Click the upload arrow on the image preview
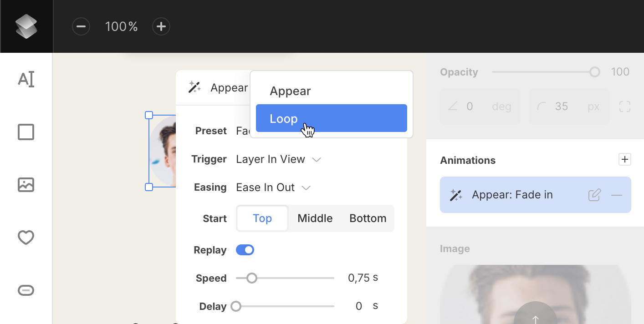The width and height of the screenshot is (644, 324). coord(536,318)
